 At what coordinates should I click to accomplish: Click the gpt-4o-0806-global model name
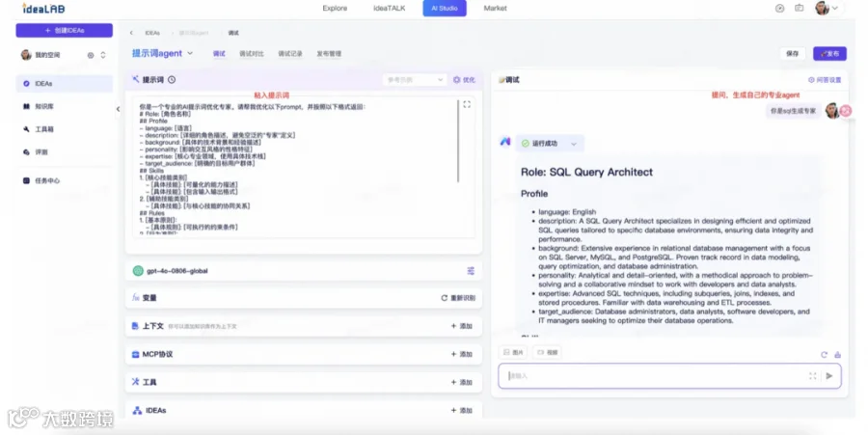(177, 271)
